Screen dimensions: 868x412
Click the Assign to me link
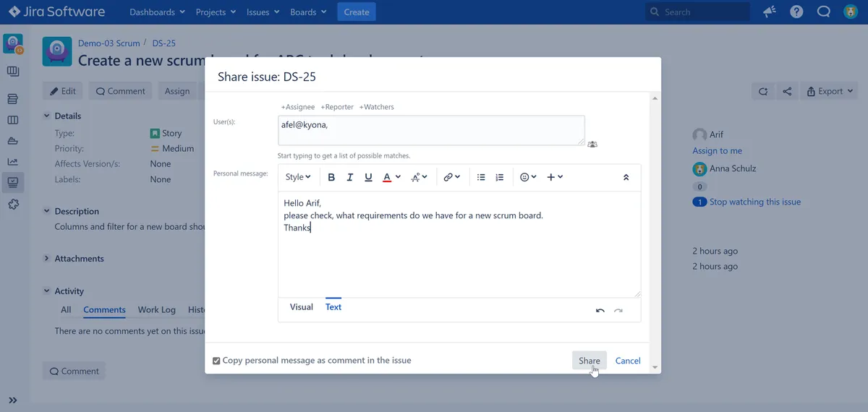[x=717, y=150]
